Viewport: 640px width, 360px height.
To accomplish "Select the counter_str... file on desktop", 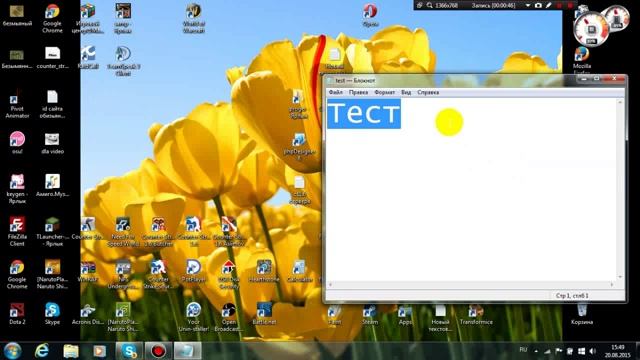I will (52, 58).
